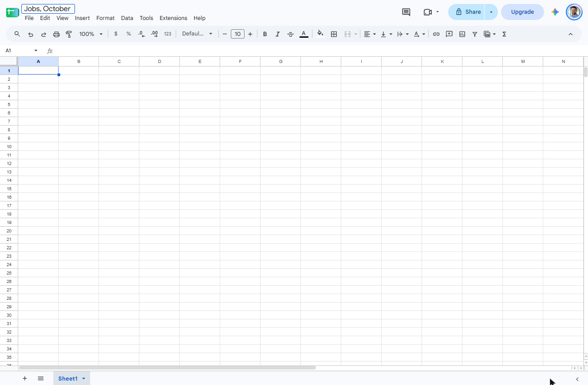Open the File menu
Screen dimensions: 588x385
(x=29, y=18)
